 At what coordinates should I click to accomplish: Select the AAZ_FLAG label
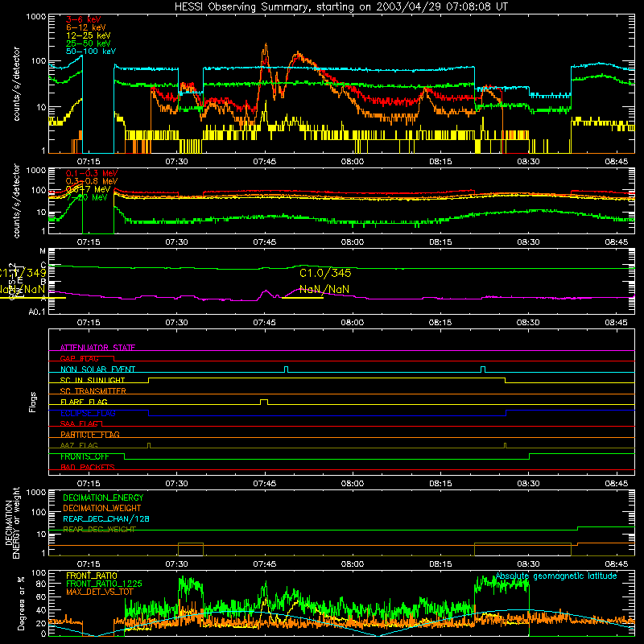[x=79, y=446]
